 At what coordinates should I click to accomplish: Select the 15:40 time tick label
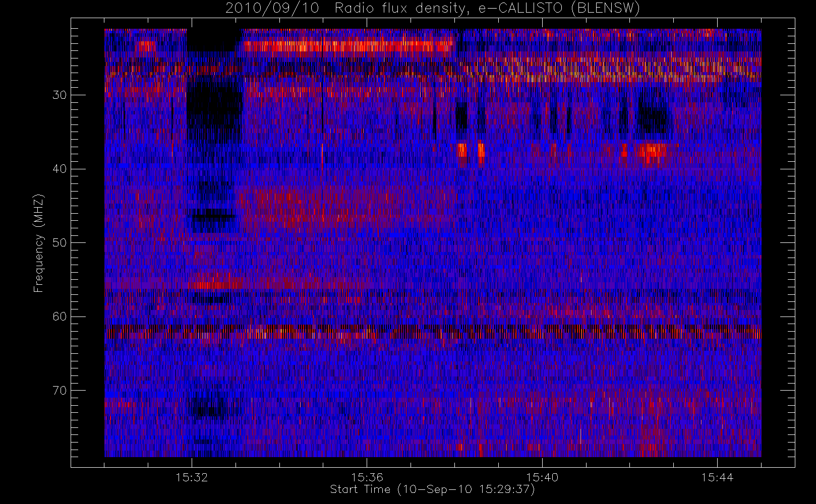(542, 477)
